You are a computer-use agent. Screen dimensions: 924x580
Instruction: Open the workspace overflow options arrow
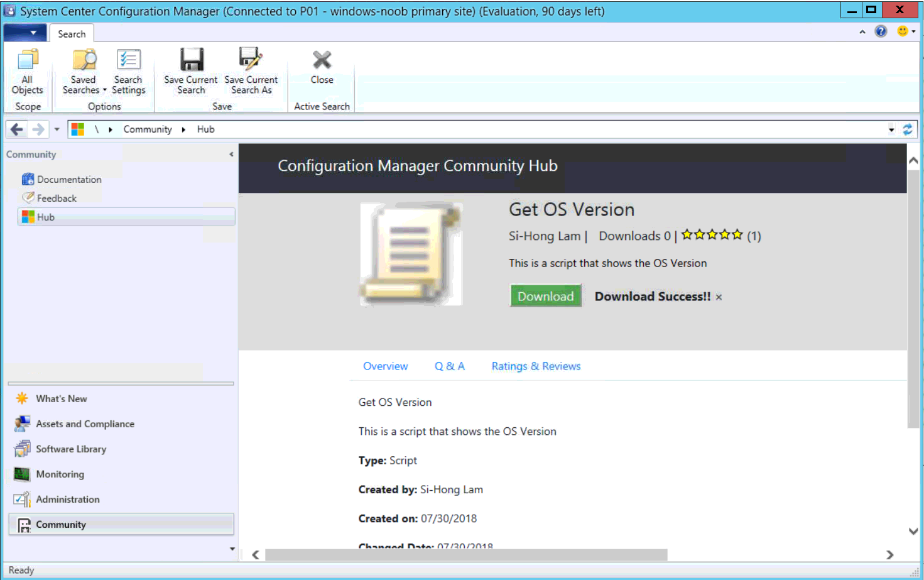coord(232,549)
